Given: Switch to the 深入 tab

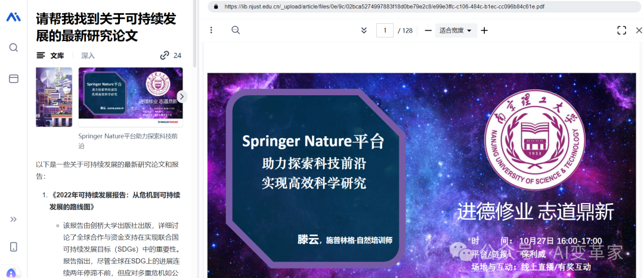Looking at the screenshot, I should [x=88, y=55].
